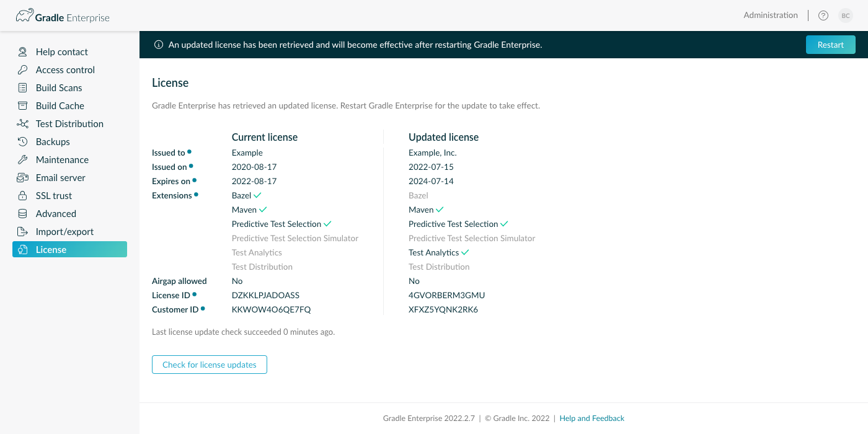Open the Import/export page
This screenshot has width=868, height=434.
(64, 232)
